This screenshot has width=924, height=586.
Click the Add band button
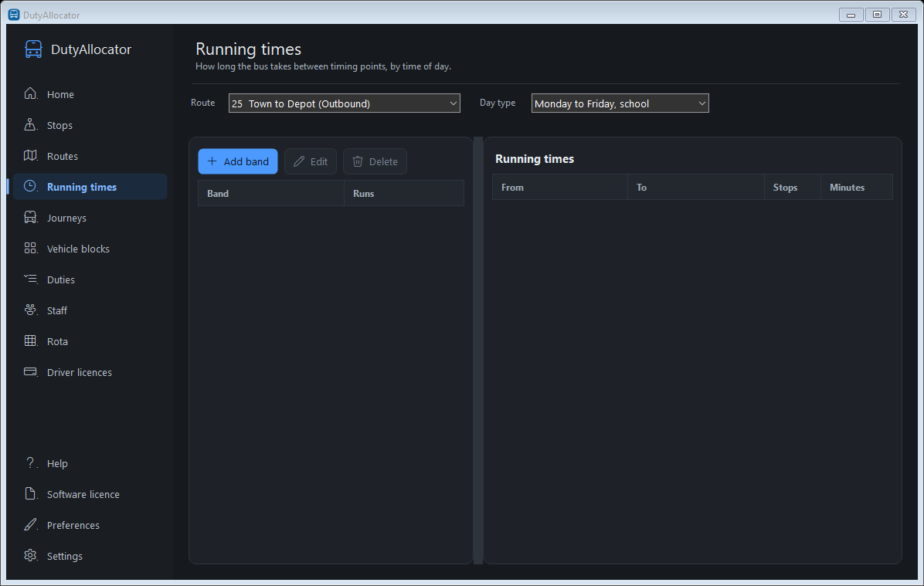pos(237,161)
